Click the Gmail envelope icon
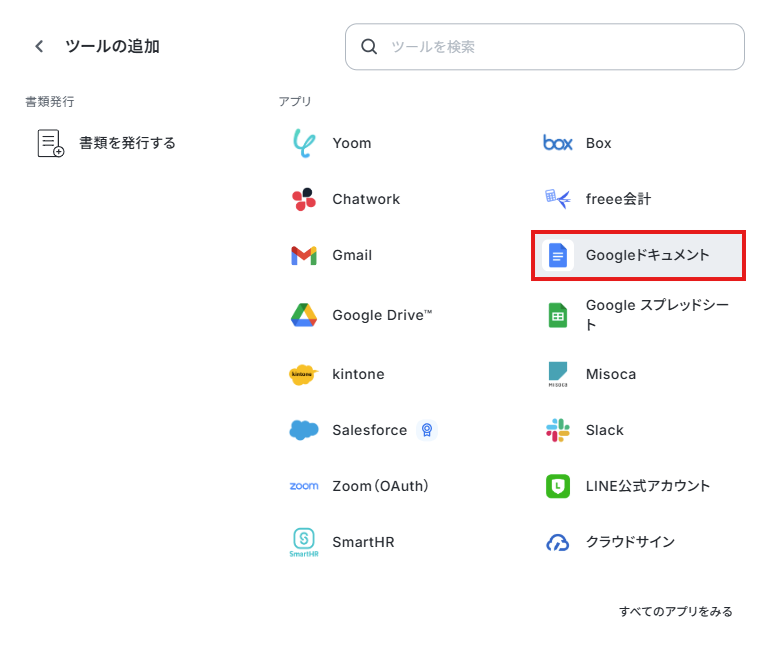The width and height of the screenshot is (771, 646). pos(304,255)
